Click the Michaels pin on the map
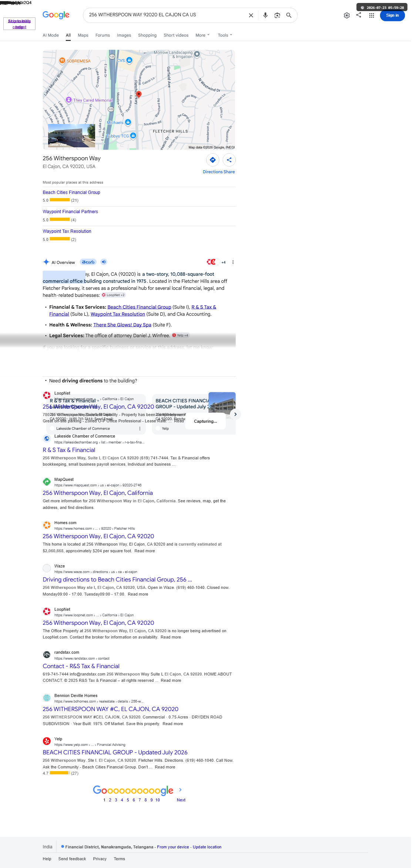 128,122
